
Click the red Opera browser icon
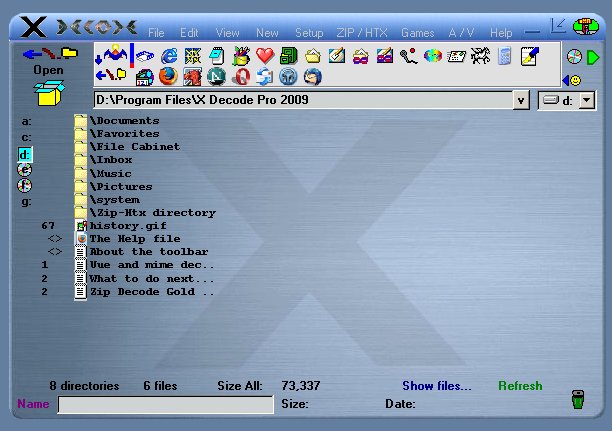[x=240, y=77]
